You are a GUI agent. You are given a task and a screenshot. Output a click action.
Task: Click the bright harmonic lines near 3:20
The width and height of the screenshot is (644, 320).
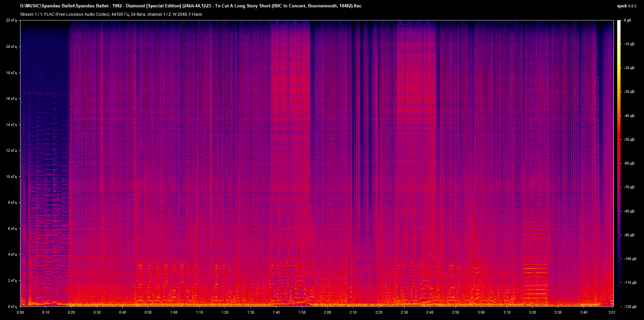tap(535, 278)
